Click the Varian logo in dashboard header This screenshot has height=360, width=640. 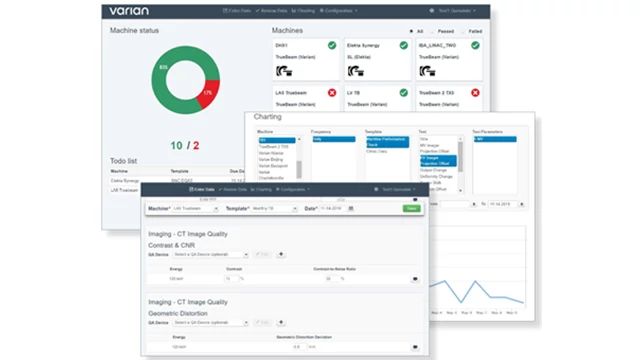tap(129, 11)
